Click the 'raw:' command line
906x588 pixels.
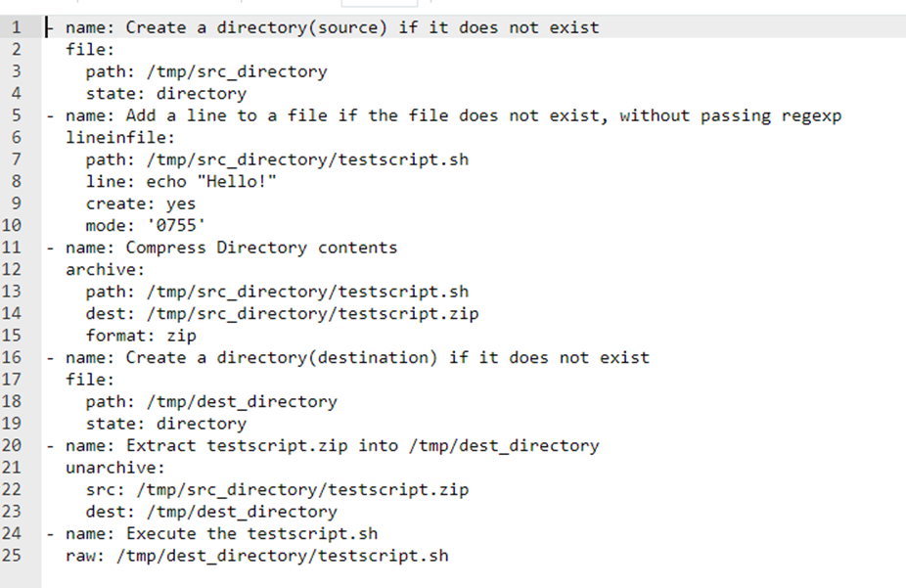click(256, 556)
